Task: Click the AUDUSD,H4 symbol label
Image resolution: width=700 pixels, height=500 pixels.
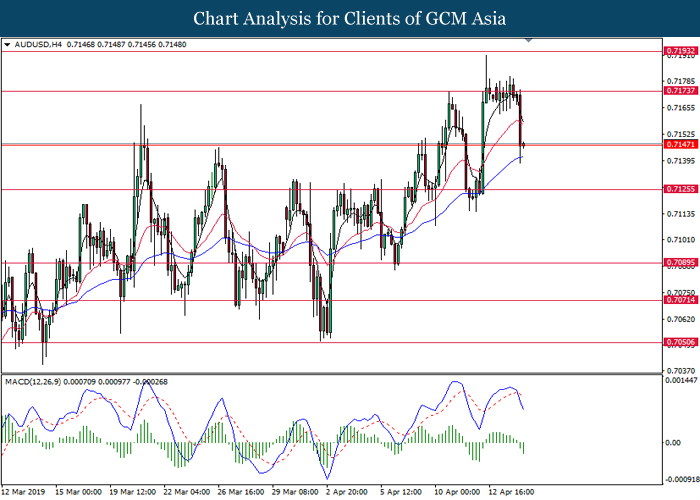Action: pos(38,45)
